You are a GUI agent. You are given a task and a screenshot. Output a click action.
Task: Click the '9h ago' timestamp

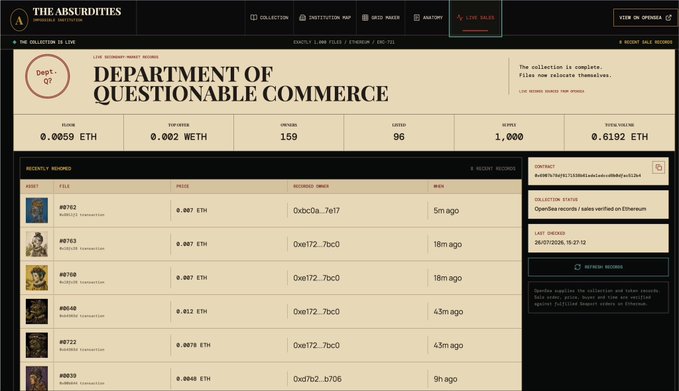pos(446,379)
